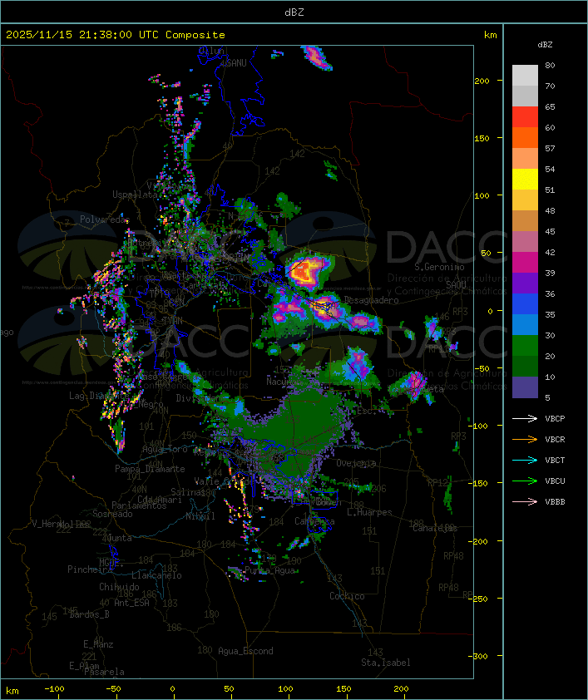588x700 pixels.
Task: Pick the light orange 54-57 dBZ swatch
Action: (525, 159)
